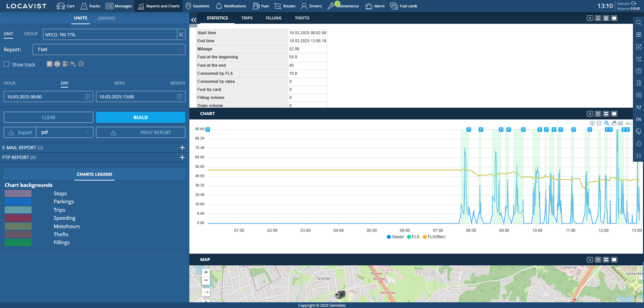Toggle the FLS series in the chart legend
The image size is (644, 308).
(413, 237)
